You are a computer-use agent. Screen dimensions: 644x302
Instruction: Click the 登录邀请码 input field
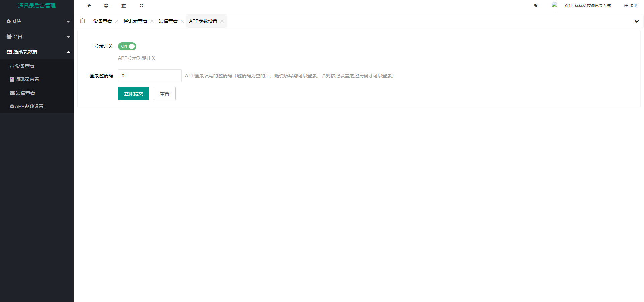coord(150,76)
